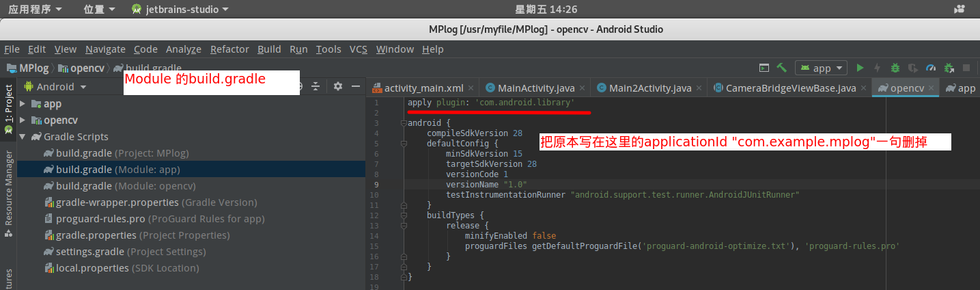This screenshot has height=290, width=980.
Task: Open the profiler gauge icon
Action: coord(930,68)
